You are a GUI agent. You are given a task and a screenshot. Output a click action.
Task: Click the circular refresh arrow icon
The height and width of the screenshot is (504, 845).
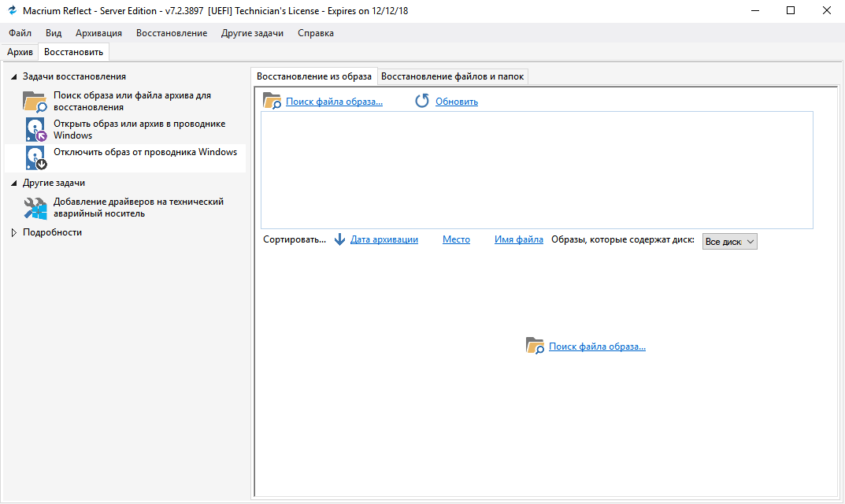[422, 101]
